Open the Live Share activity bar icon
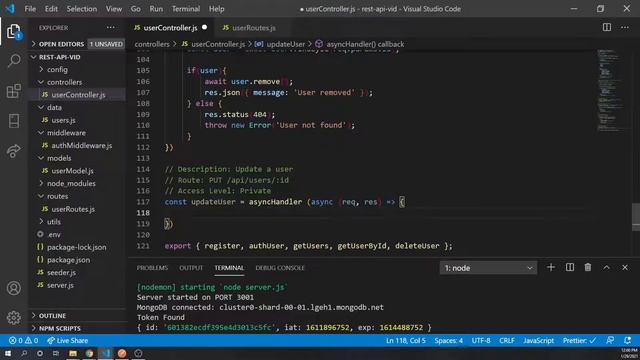 (x=13, y=151)
